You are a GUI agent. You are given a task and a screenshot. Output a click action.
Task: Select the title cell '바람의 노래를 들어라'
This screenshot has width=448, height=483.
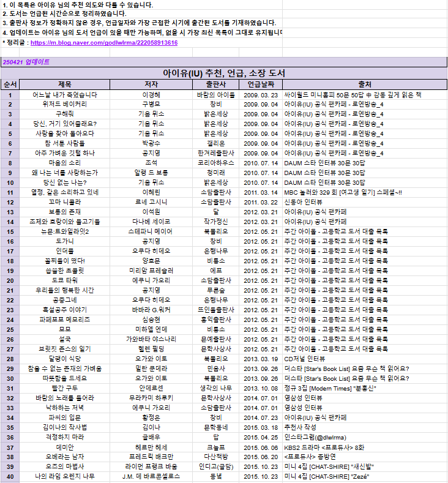coord(65,399)
